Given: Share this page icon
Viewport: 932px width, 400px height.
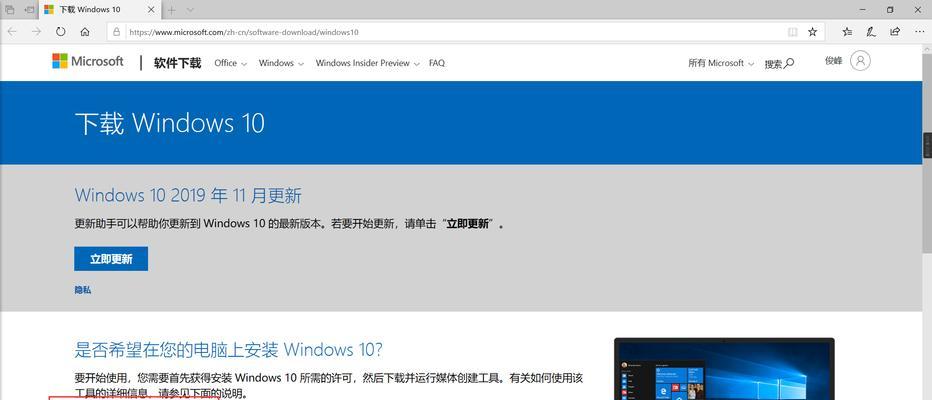Looking at the screenshot, I should click(x=895, y=32).
